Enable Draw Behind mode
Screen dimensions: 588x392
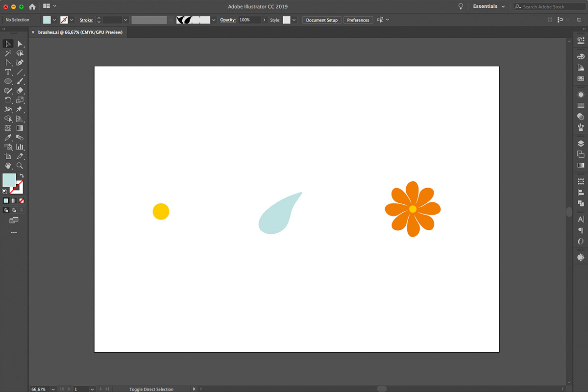tap(14, 210)
